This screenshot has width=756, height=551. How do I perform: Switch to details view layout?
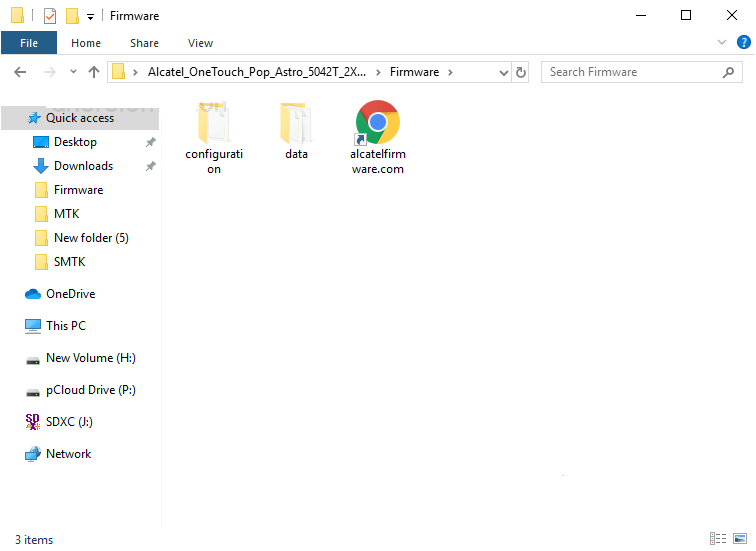pos(718,539)
